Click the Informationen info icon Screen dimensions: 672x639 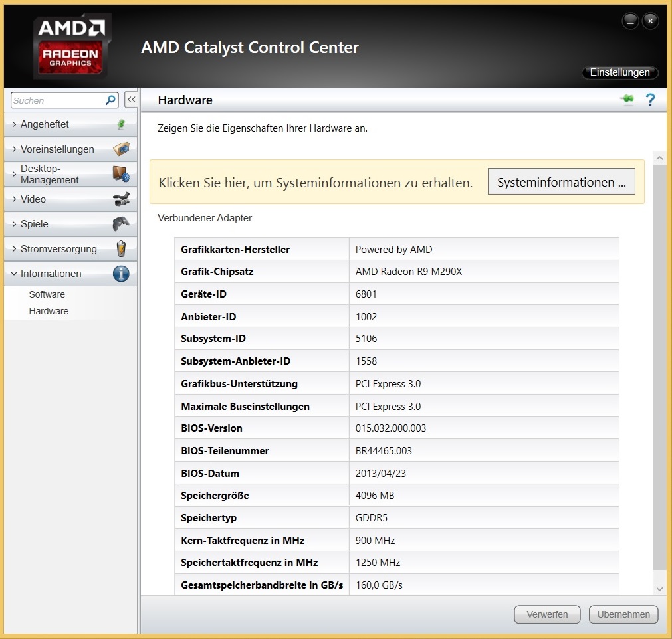(x=121, y=273)
